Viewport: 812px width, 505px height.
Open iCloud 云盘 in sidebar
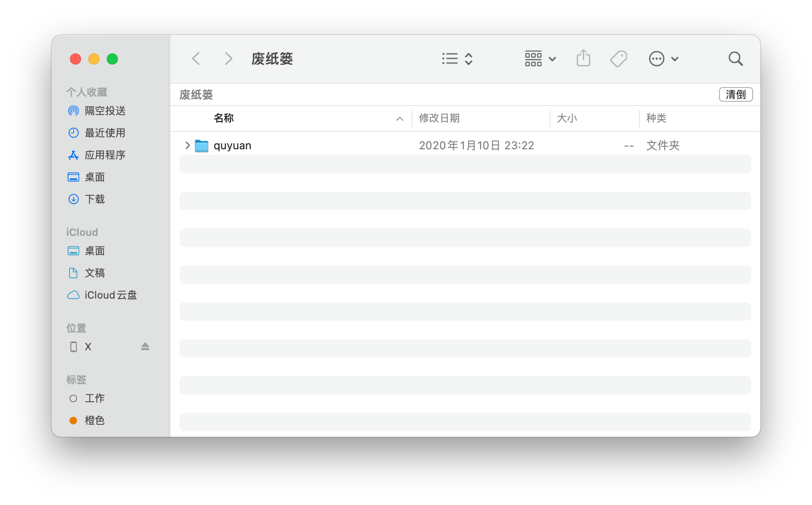pos(110,295)
